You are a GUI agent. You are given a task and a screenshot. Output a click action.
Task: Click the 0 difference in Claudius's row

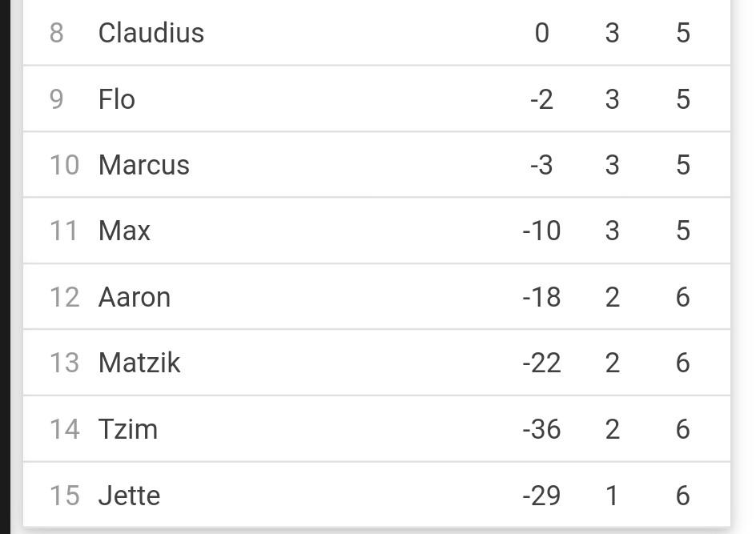[542, 33]
